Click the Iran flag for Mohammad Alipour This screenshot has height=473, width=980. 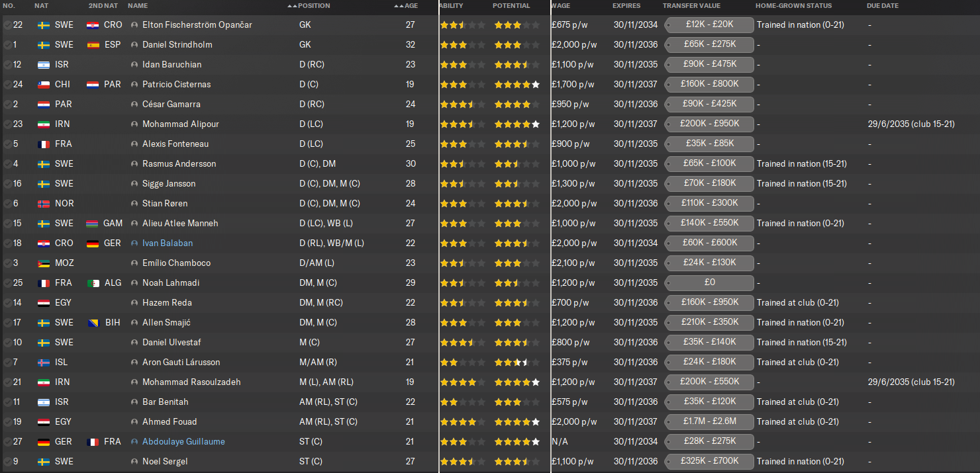click(44, 124)
